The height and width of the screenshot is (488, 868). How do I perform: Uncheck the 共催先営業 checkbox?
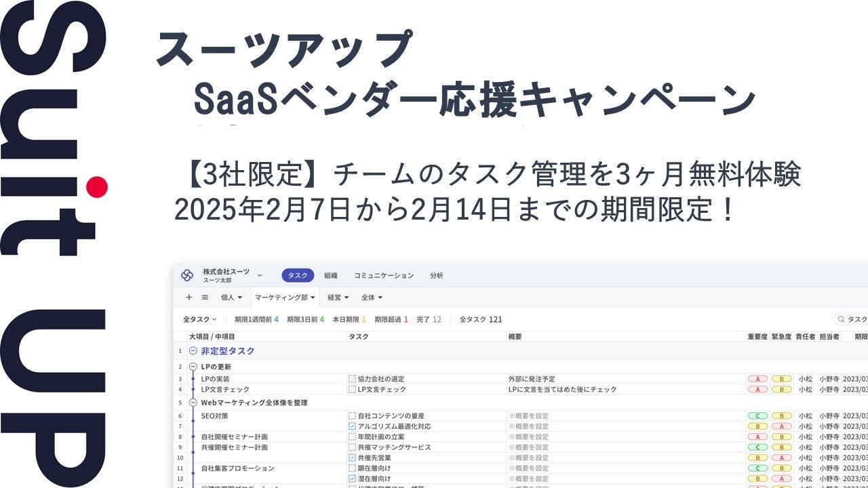tap(352, 458)
